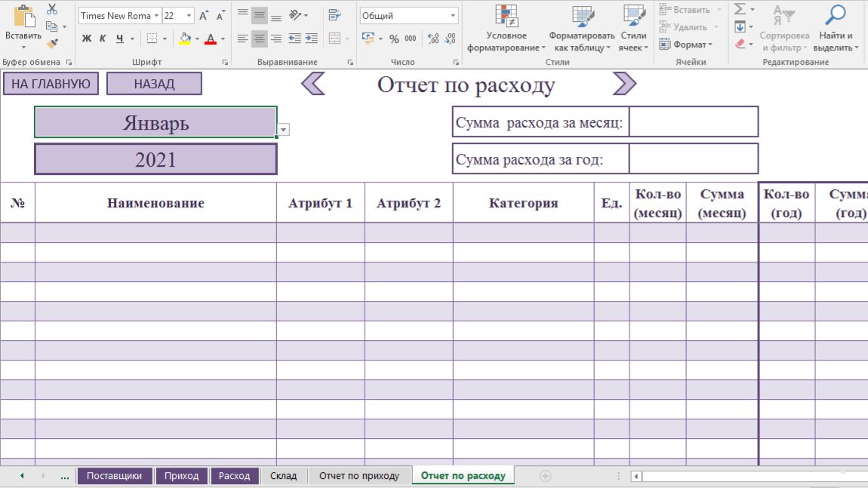Screen dimensions: 868x488
Task: Decrease indent icon
Action: [x=295, y=38]
